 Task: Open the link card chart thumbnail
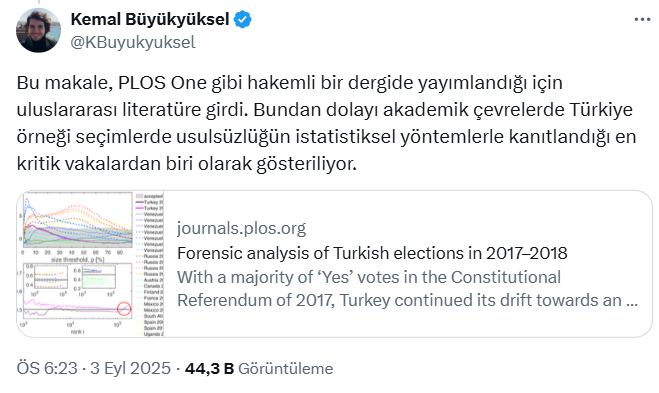[x=90, y=264]
